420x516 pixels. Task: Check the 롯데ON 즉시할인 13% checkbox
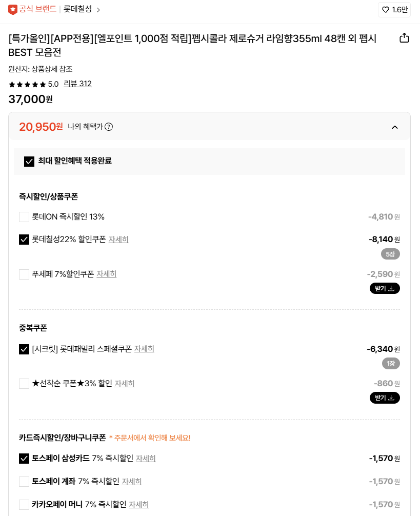coord(24,217)
